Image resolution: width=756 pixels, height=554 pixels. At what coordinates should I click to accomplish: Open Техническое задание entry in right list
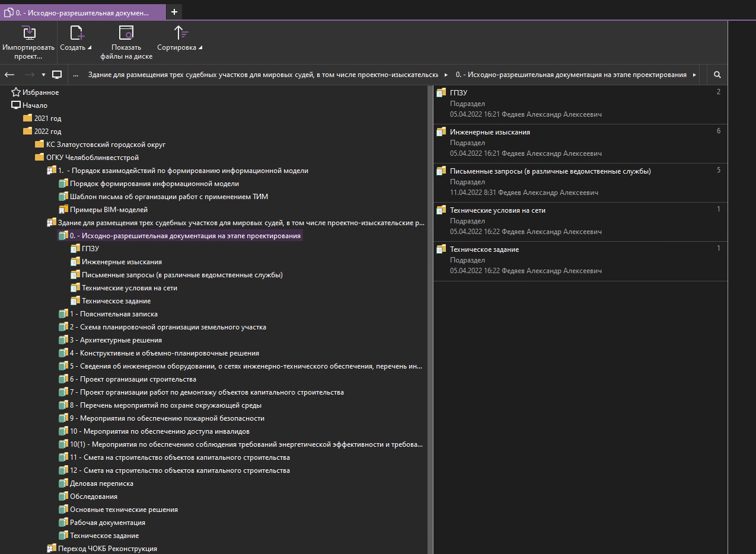tap(580, 261)
